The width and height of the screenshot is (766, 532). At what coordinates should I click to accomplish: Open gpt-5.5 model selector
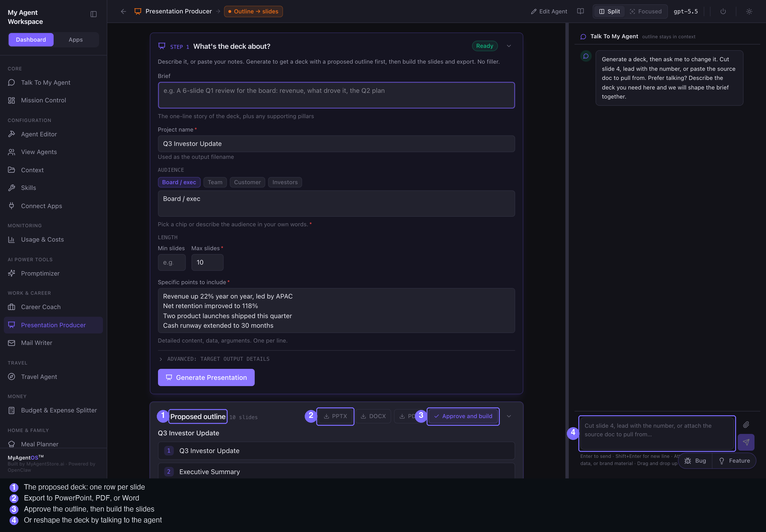[x=686, y=11]
